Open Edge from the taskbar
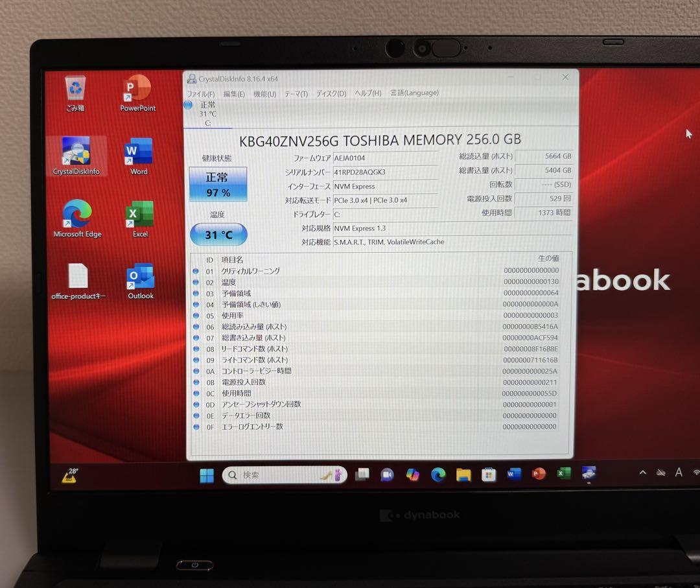700x588 pixels. [x=438, y=475]
